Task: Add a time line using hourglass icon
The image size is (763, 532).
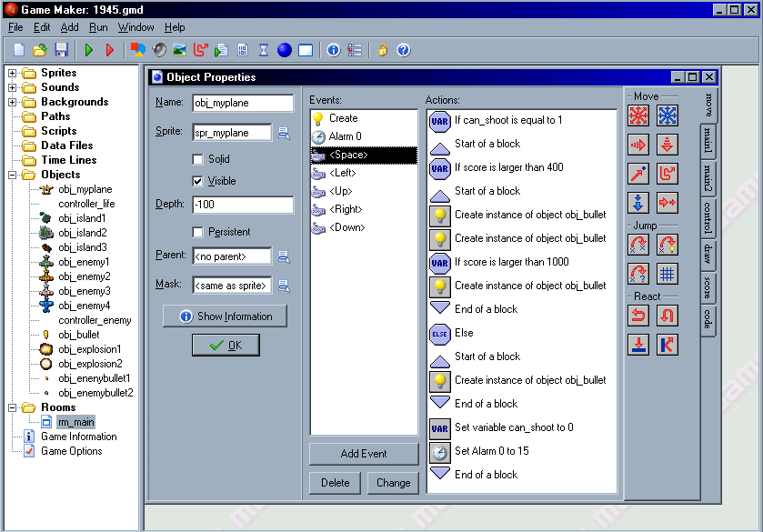Action: pos(264,50)
